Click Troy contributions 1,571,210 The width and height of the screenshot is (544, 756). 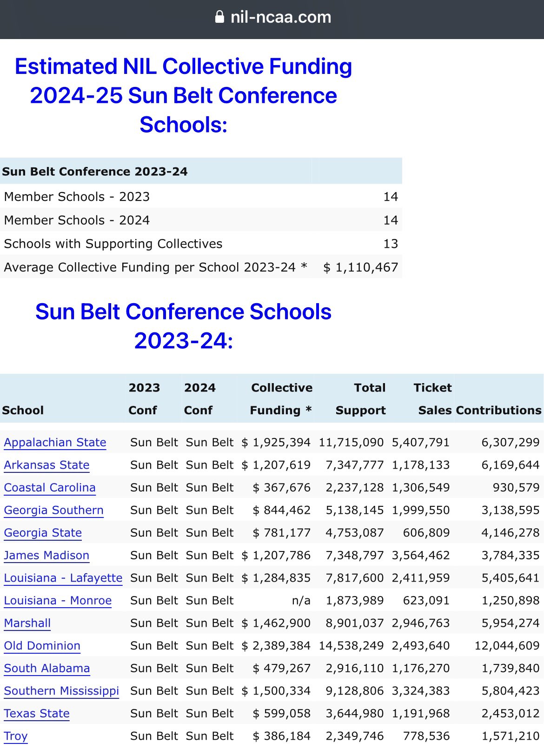click(x=511, y=736)
